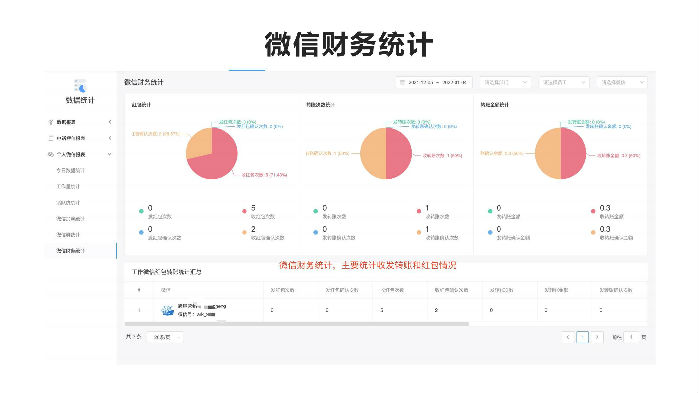700x393 pixels.
Task: Click the first sidebar menu item's leading icon
Action: 50,122
